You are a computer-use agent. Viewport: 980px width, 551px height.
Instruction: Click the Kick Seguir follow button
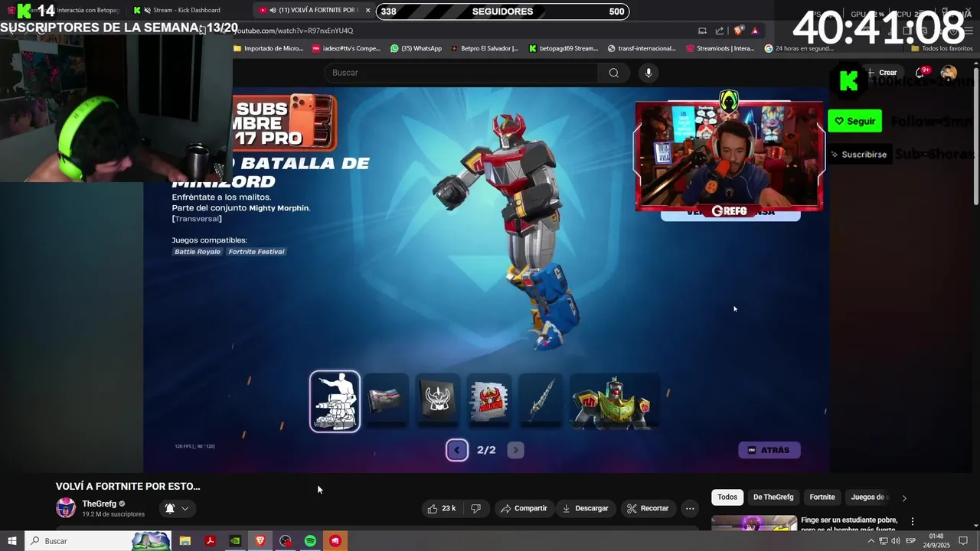[x=854, y=121]
